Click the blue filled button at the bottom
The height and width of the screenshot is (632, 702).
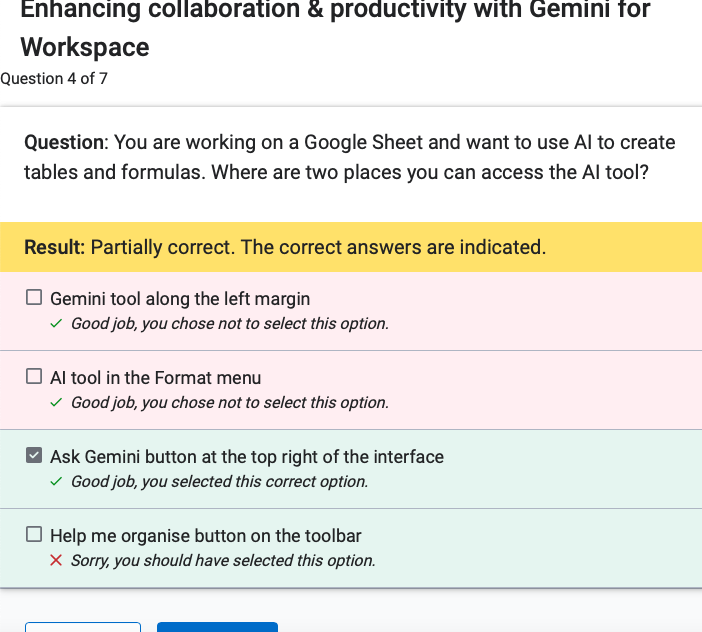(x=218, y=627)
